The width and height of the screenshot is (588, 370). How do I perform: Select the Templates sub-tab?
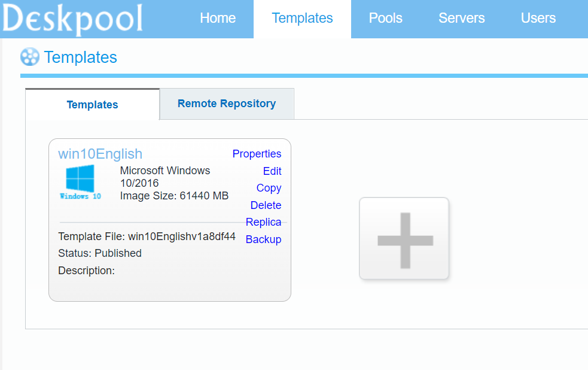pos(92,105)
